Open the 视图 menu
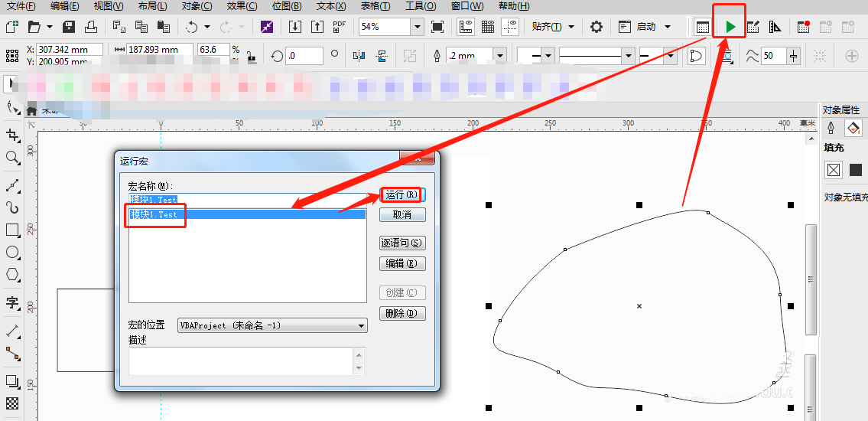This screenshot has width=868, height=421. click(x=109, y=6)
